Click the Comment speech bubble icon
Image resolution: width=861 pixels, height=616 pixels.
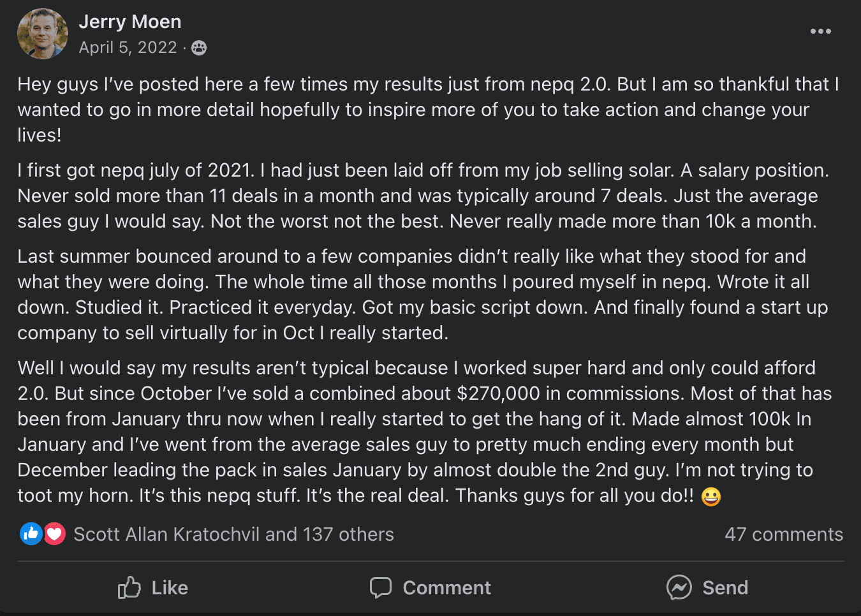[x=381, y=587]
